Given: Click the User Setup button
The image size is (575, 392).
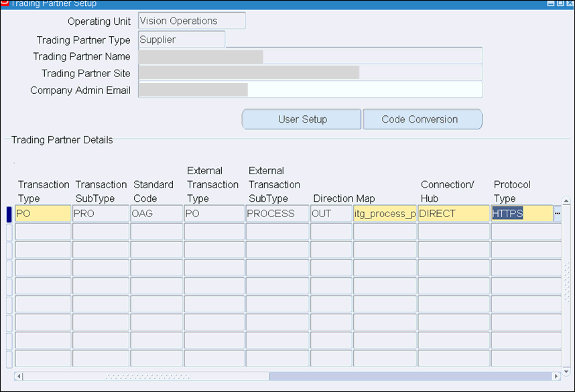Looking at the screenshot, I should pyautogui.click(x=301, y=119).
